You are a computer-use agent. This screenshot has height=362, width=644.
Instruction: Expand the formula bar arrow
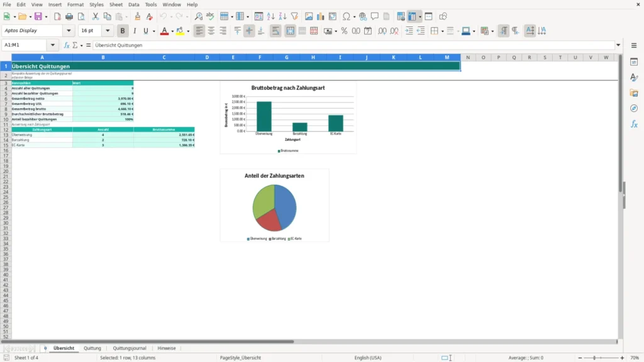[x=618, y=45]
